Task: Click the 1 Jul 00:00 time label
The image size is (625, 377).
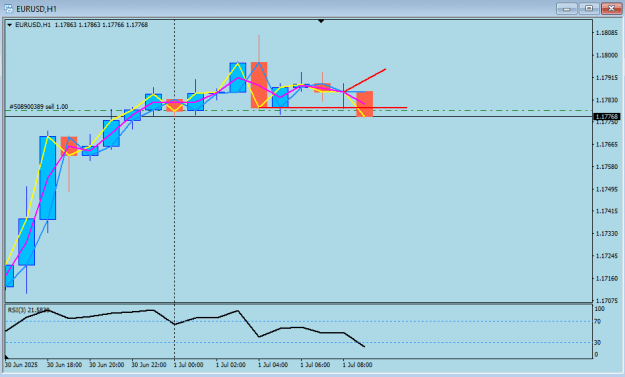Action: [188, 365]
